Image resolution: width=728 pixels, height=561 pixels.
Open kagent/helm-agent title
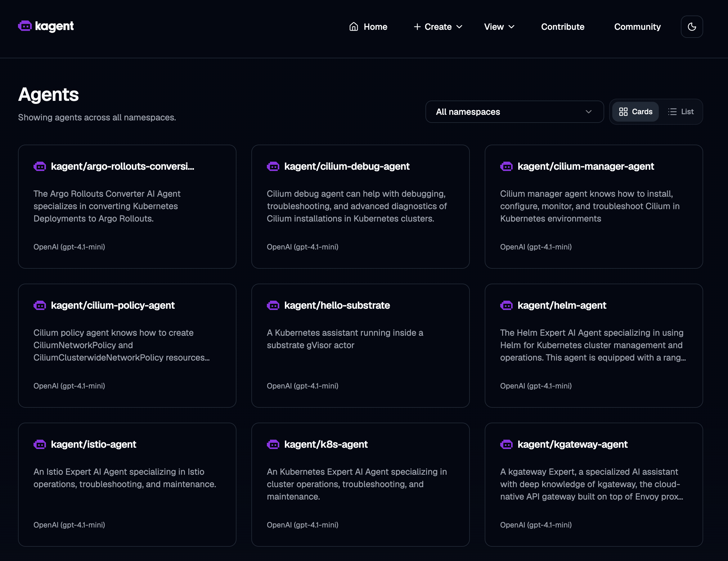point(562,305)
